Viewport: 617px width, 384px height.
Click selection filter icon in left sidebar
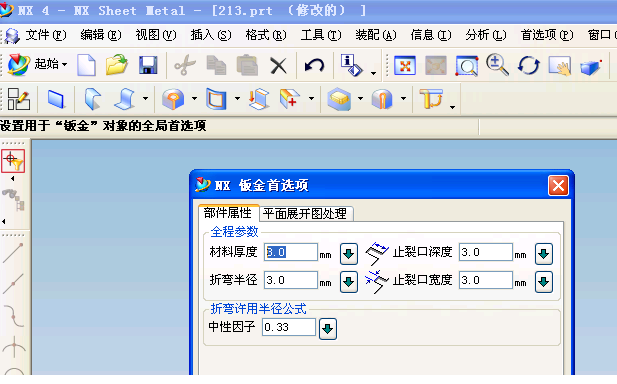(13, 161)
